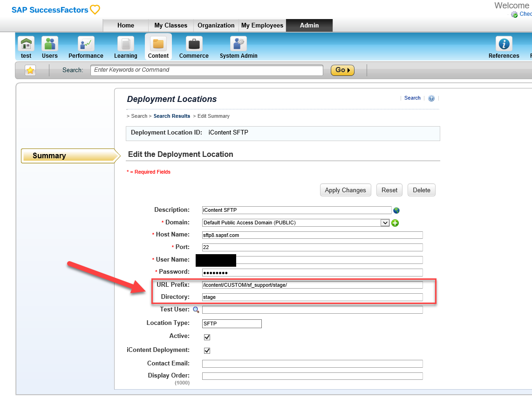Click the Contact Email input field

point(313,364)
